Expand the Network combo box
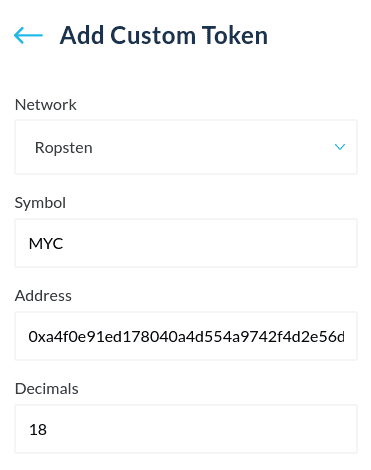Viewport: 371px width, 470px height. [x=186, y=147]
